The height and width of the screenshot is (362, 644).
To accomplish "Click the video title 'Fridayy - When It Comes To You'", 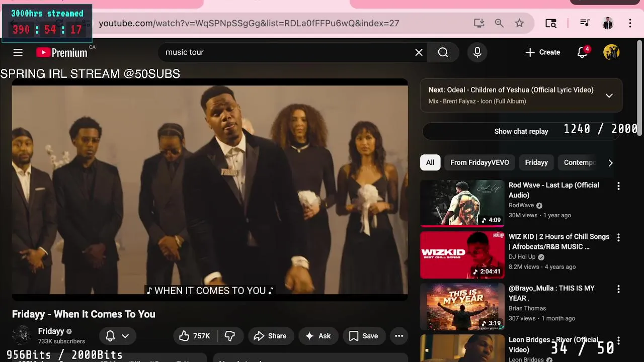I will pyautogui.click(x=84, y=314).
